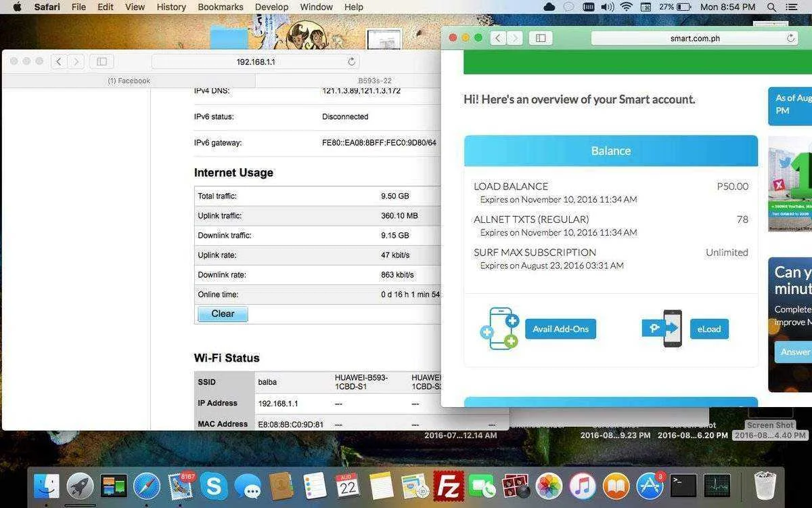Click the 192.168.1.1 address field

point(256,62)
